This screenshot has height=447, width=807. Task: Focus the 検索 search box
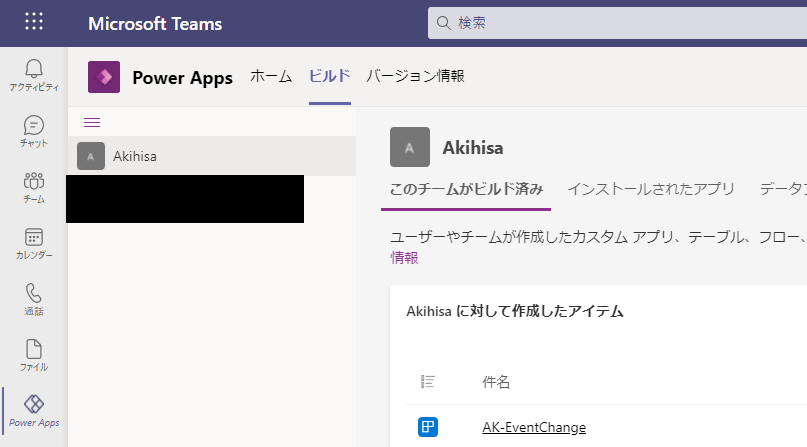point(617,23)
